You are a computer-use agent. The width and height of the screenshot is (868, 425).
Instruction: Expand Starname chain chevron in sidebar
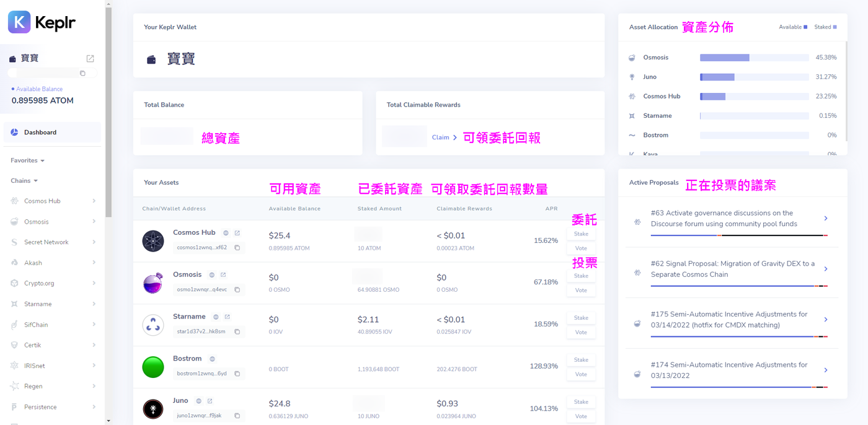pyautogui.click(x=94, y=304)
